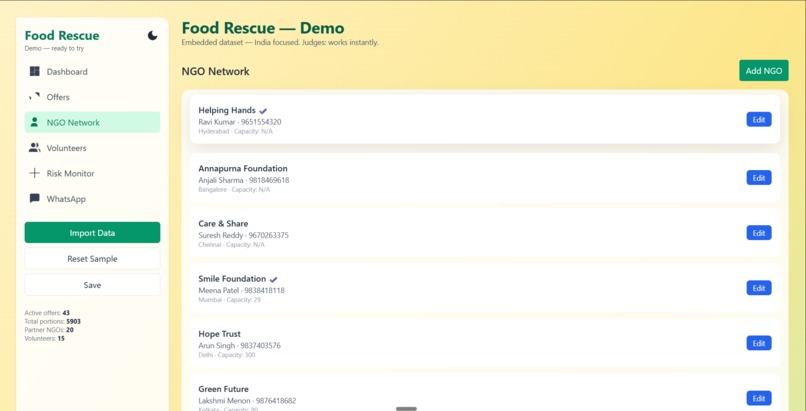Click the Helping Hands NGO name
Image resolution: width=806 pixels, height=411 pixels.
click(x=227, y=110)
